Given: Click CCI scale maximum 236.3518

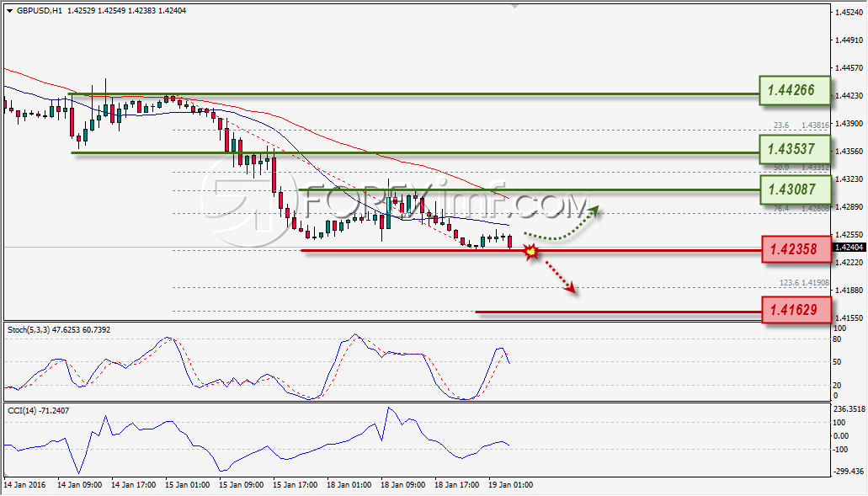Looking at the screenshot, I should 849,409.
